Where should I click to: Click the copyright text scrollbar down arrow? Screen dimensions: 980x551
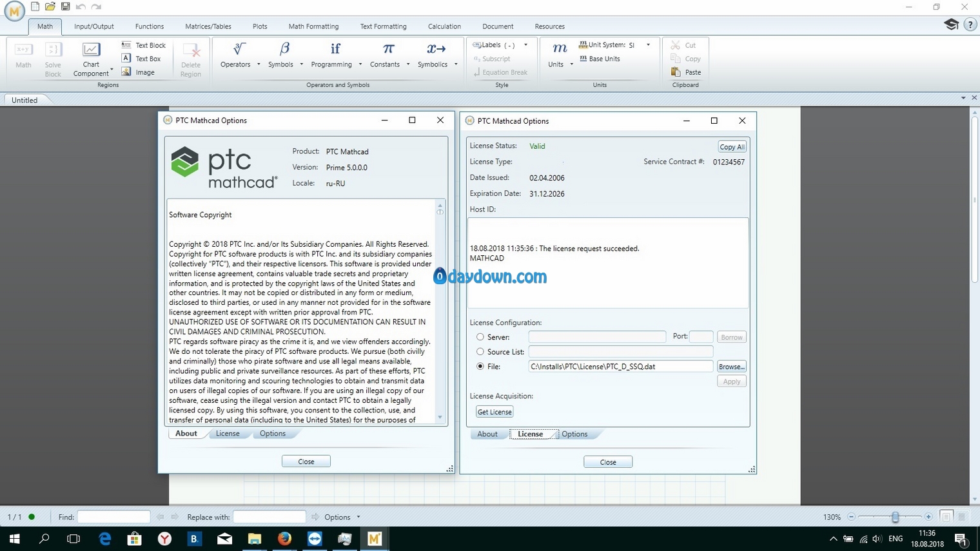tap(440, 418)
